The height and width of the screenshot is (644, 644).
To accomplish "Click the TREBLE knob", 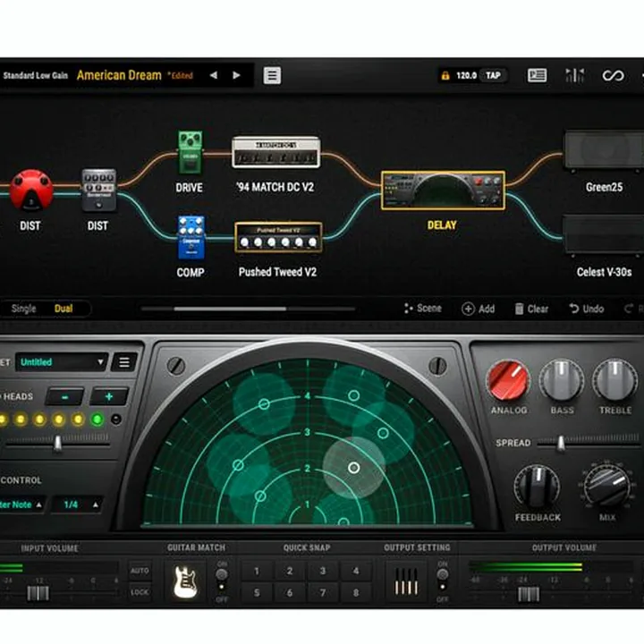I will tap(614, 380).
